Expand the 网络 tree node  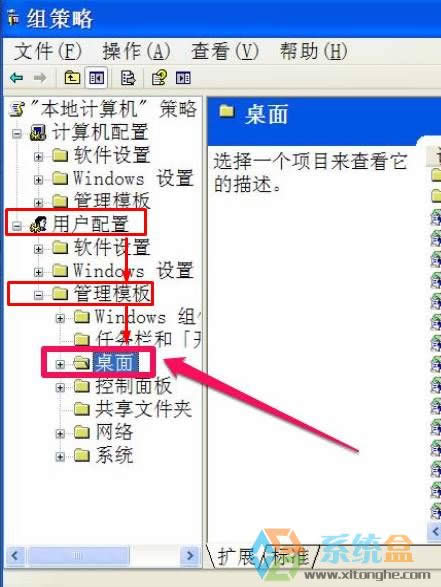(x=60, y=434)
